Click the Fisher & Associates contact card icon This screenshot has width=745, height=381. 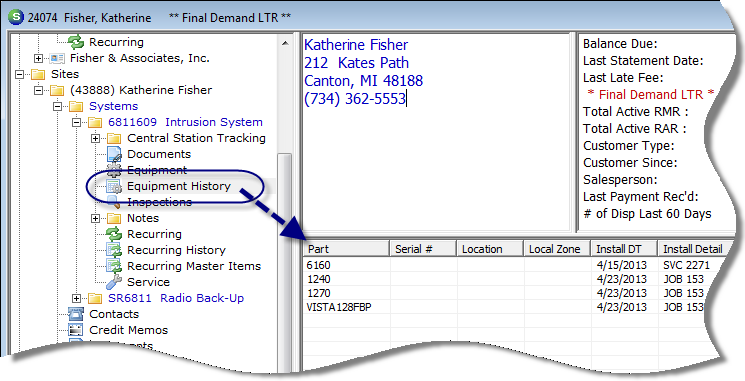coord(57,58)
